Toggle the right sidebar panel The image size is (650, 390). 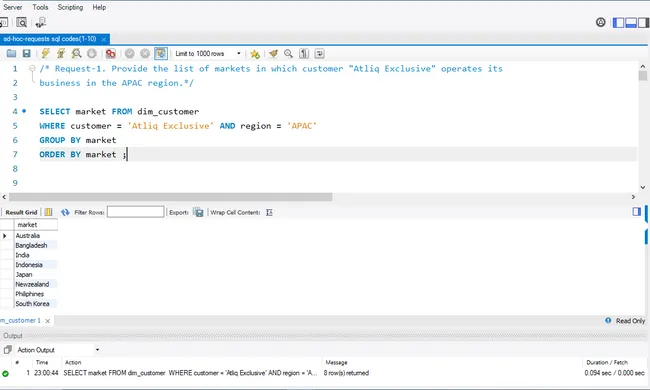(x=643, y=23)
